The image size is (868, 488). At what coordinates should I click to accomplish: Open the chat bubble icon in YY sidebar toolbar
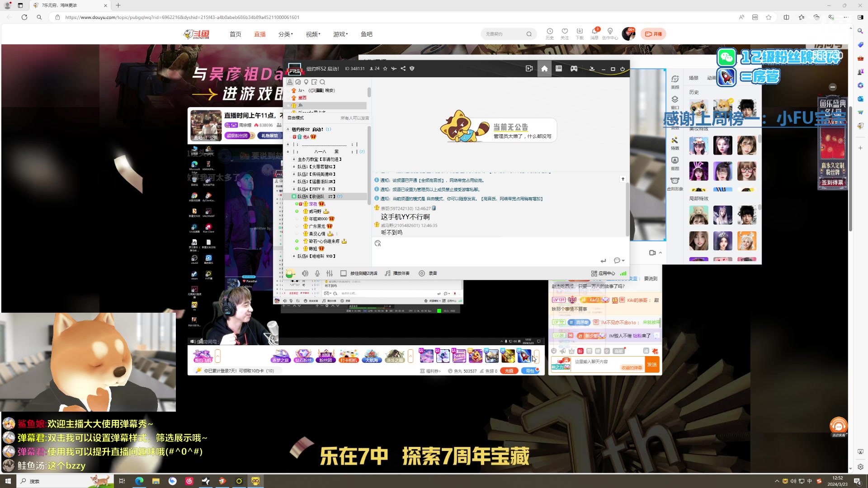click(x=298, y=82)
